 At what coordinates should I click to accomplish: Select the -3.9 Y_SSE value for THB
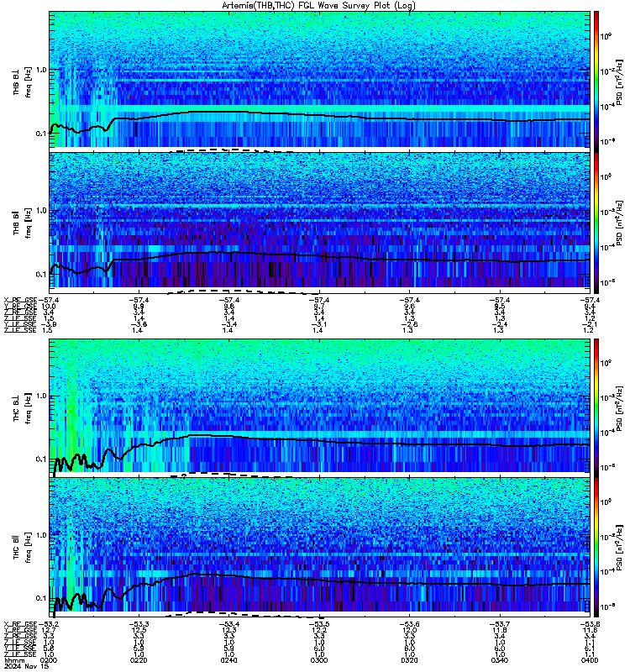click(x=49, y=324)
